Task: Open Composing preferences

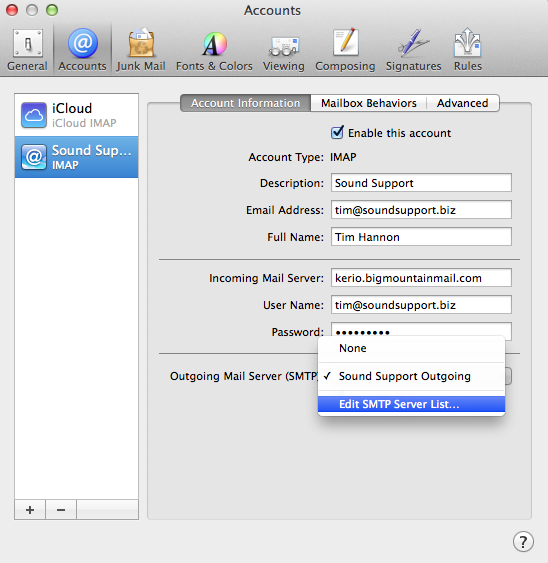Action: (345, 50)
